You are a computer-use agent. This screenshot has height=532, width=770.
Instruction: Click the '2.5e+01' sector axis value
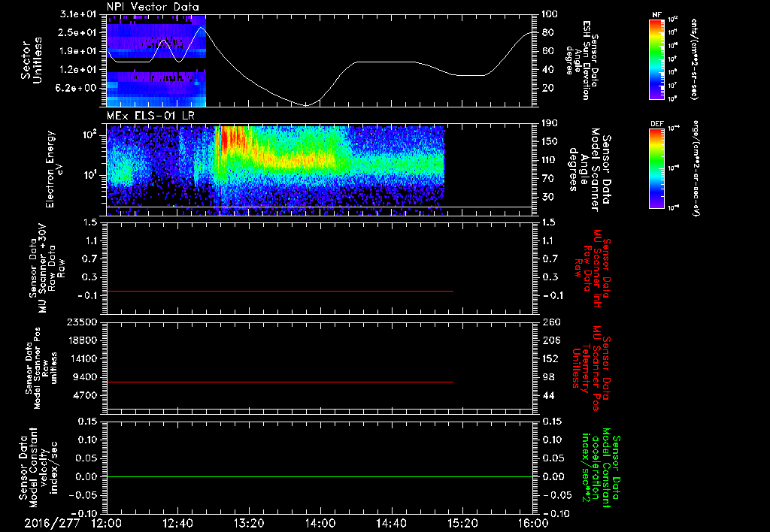point(77,32)
